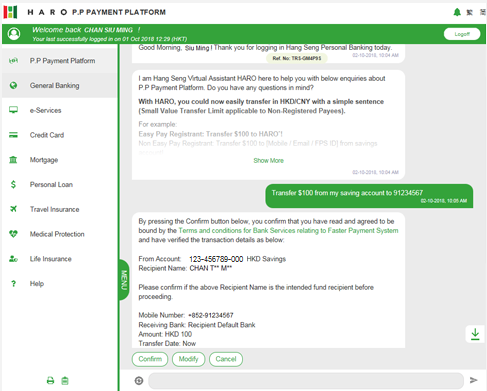Image resolution: width=487 pixels, height=391 pixels.
Task: Click the chat message input field
Action: point(306,380)
